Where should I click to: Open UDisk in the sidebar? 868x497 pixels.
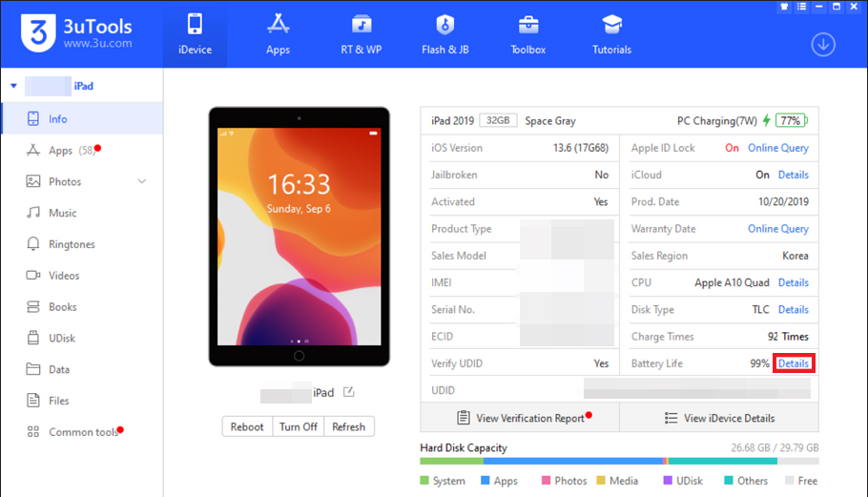point(82,338)
